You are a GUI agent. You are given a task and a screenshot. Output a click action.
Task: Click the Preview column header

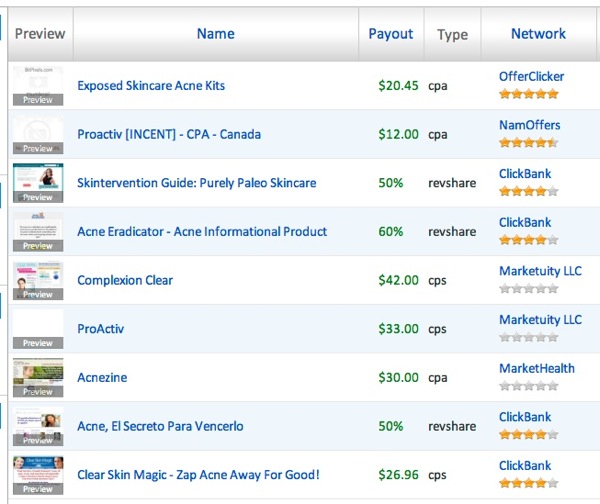(40, 34)
